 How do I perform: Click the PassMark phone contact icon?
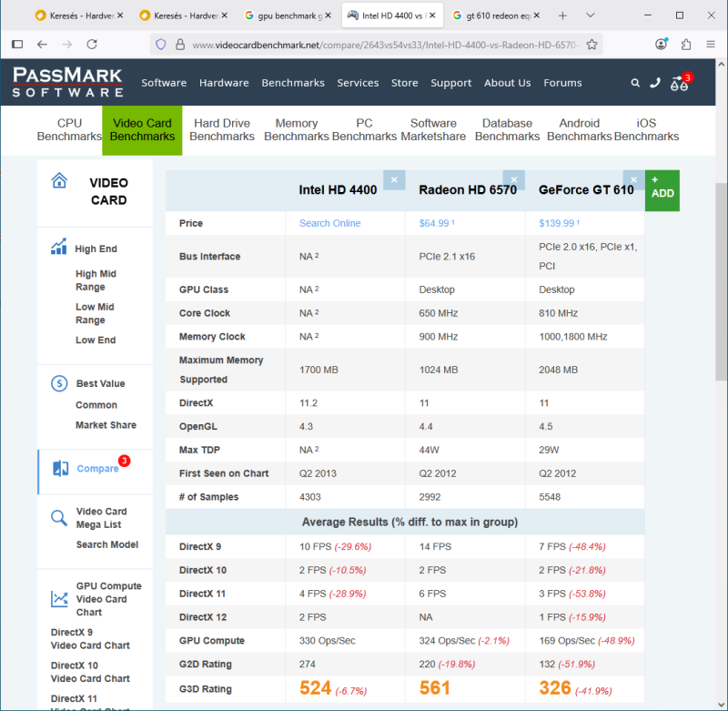pyautogui.click(x=654, y=83)
